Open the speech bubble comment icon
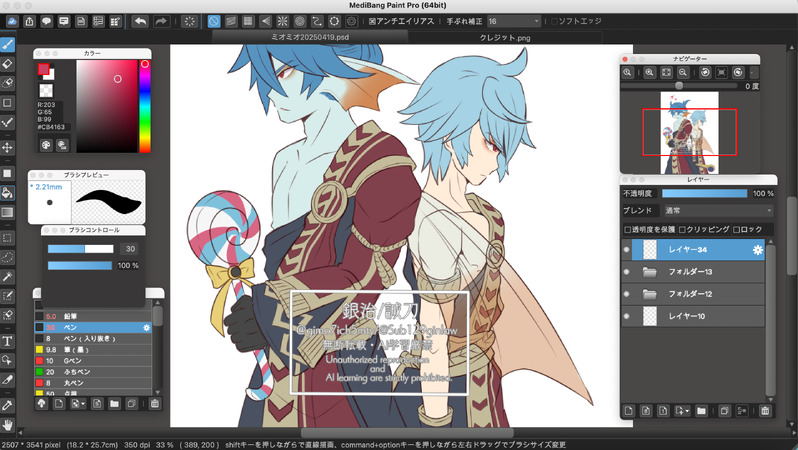 (46, 21)
